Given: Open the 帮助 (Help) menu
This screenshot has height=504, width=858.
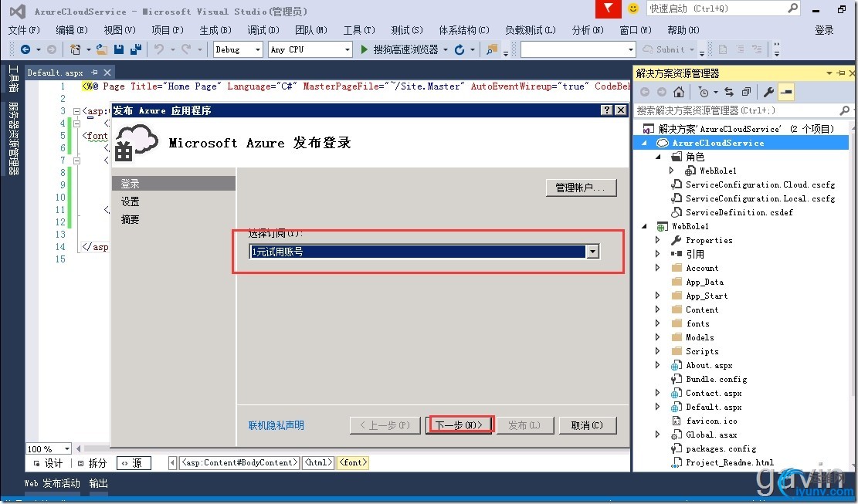Looking at the screenshot, I should [x=683, y=30].
